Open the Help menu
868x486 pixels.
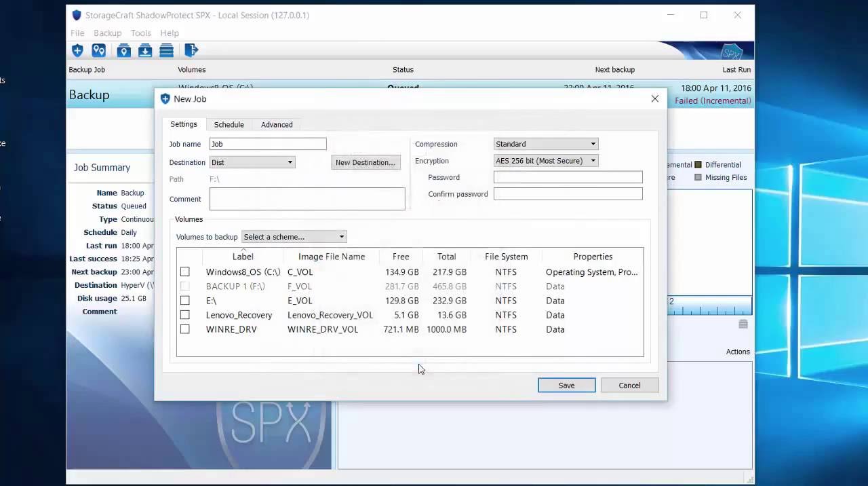pos(170,33)
